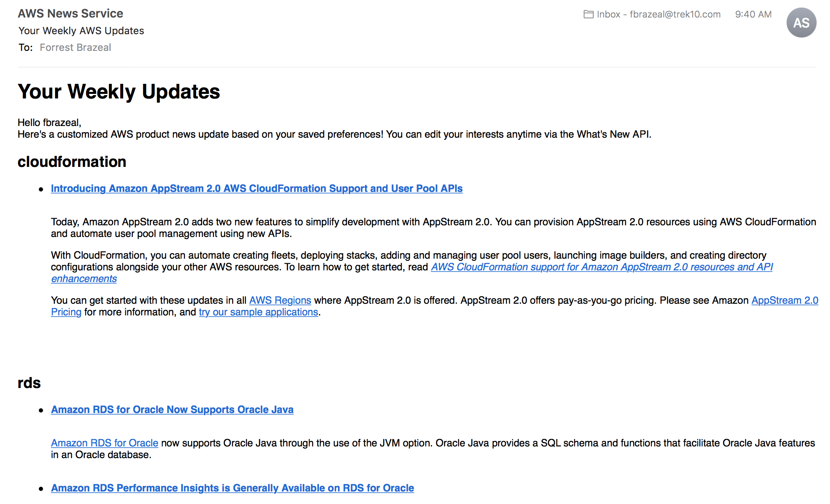Open the RDS for Oracle Supports Oracle Java headline
This screenshot has height=504, width=830.
point(172,410)
